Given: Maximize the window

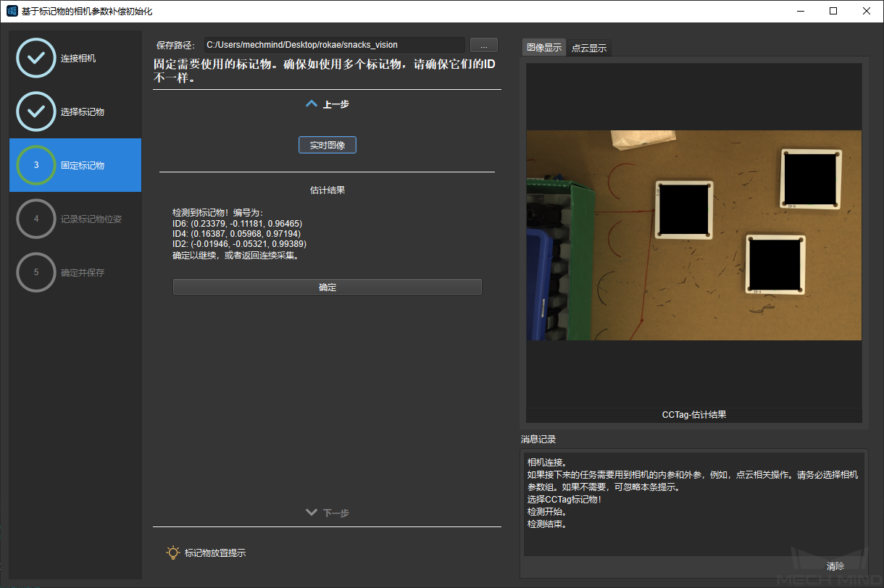Looking at the screenshot, I should pyautogui.click(x=833, y=11).
